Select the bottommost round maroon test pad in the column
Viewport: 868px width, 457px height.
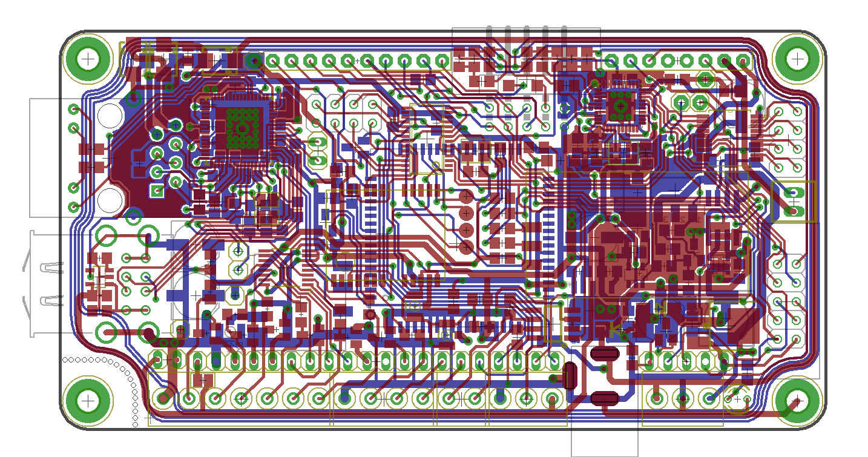pos(466,247)
